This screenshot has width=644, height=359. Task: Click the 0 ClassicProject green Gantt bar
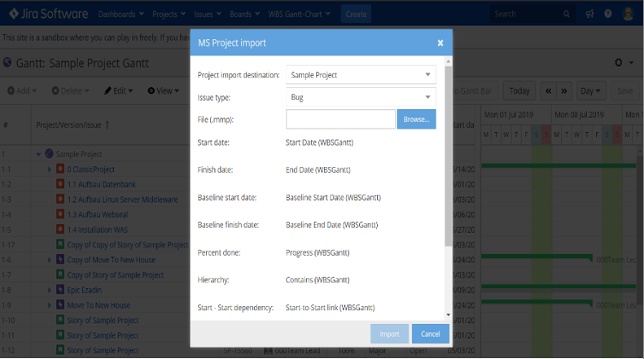(x=559, y=165)
